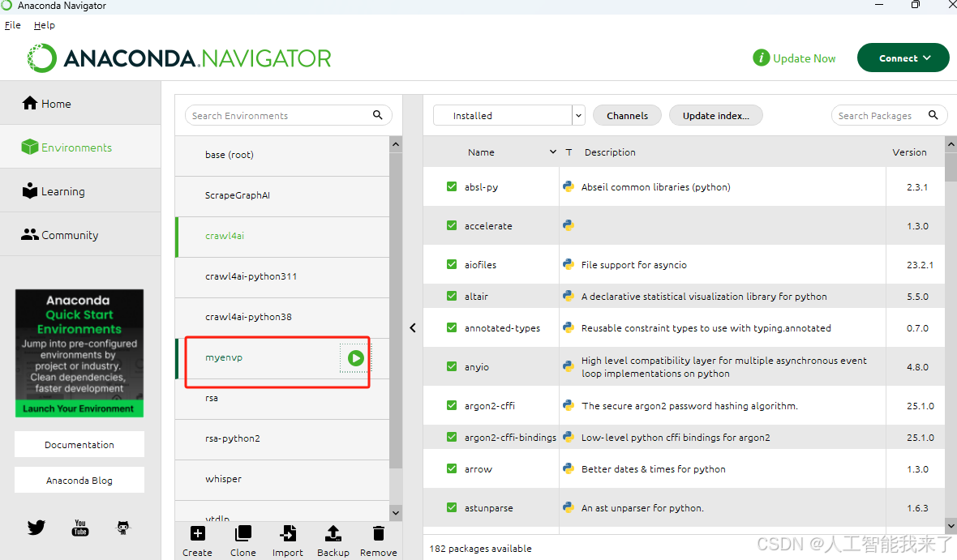957x560 pixels.
Task: Select the whisper environment
Action: pyautogui.click(x=282, y=479)
